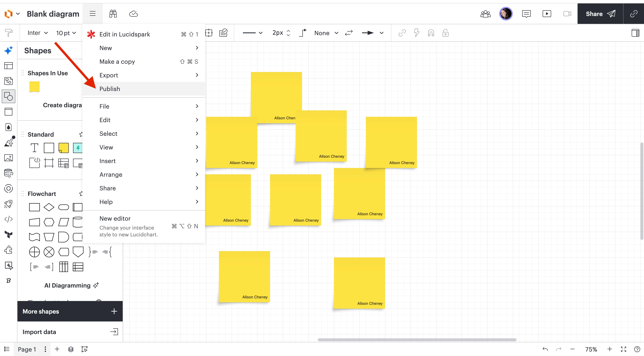The height and width of the screenshot is (356, 644).
Task: Open the arrow end style dropdown
Action: pyautogui.click(x=373, y=33)
